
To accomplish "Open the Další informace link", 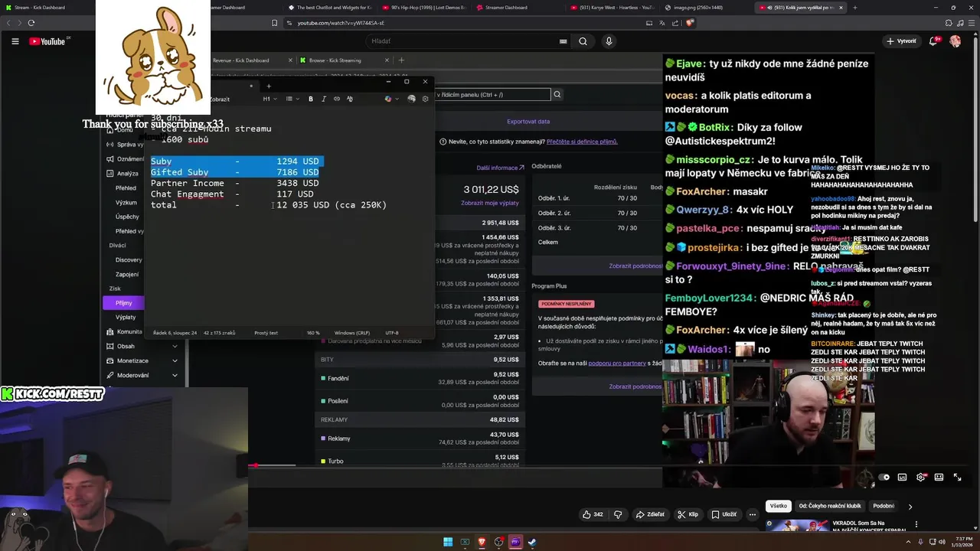I will pyautogui.click(x=500, y=168).
